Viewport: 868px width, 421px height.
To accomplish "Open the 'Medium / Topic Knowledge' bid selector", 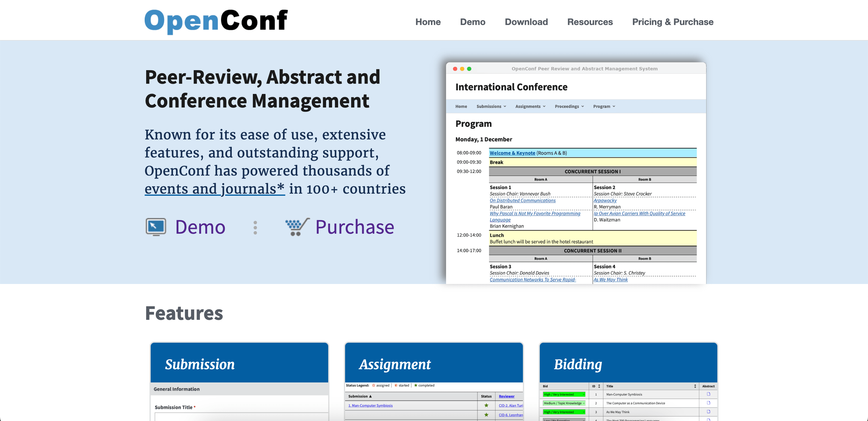I will tap(563, 403).
